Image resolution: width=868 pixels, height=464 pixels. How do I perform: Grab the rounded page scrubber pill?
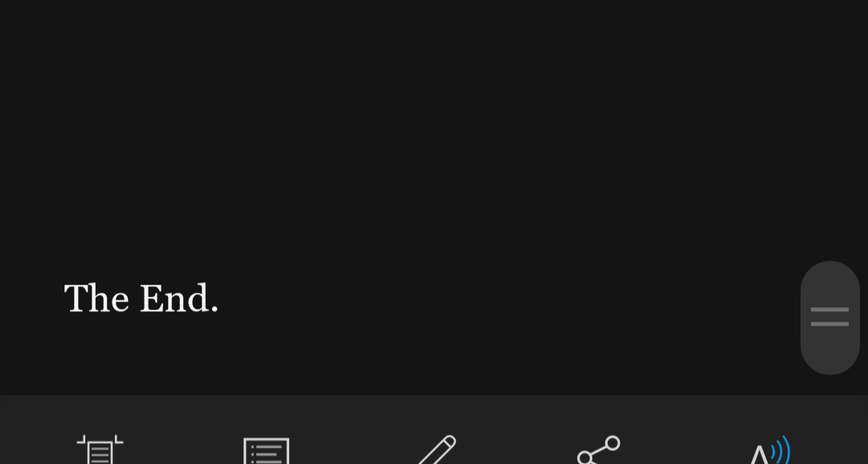click(x=829, y=318)
